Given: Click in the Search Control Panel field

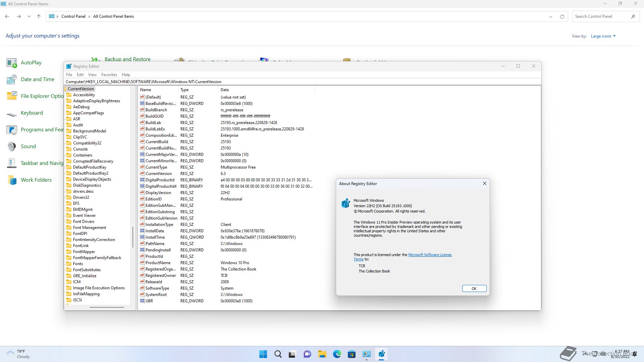Looking at the screenshot, I should point(600,16).
